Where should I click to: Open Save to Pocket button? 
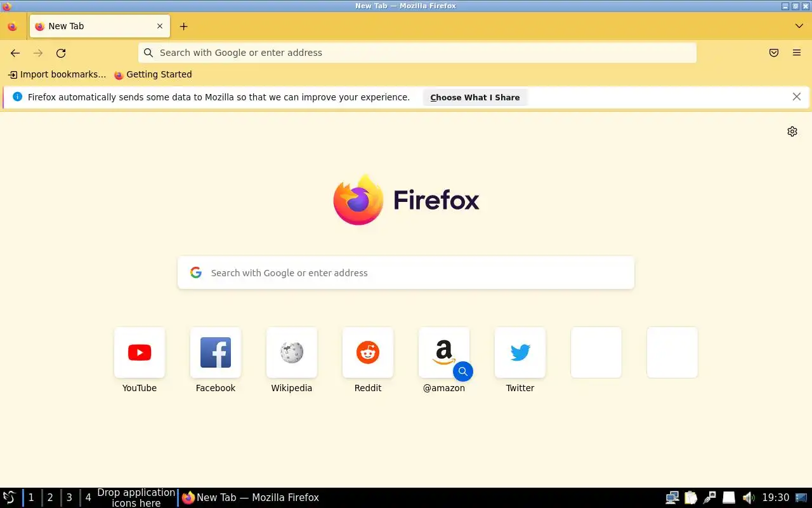coord(774,53)
